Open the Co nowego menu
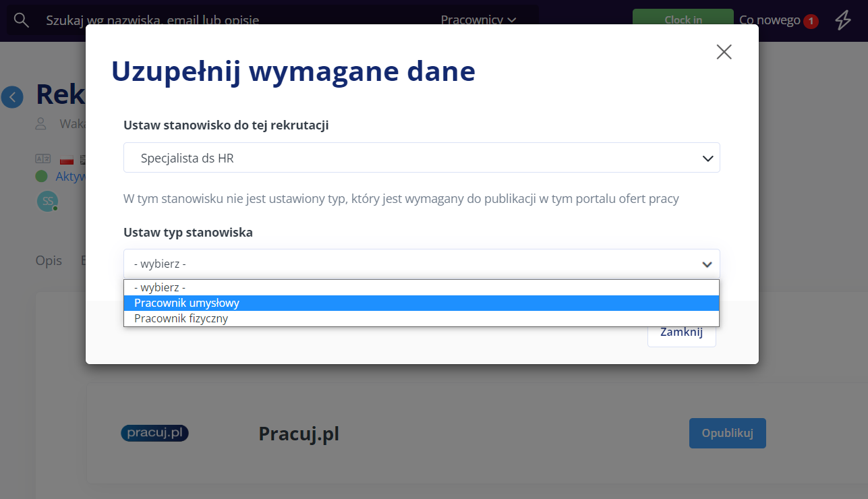This screenshot has width=868, height=499. pos(769,20)
